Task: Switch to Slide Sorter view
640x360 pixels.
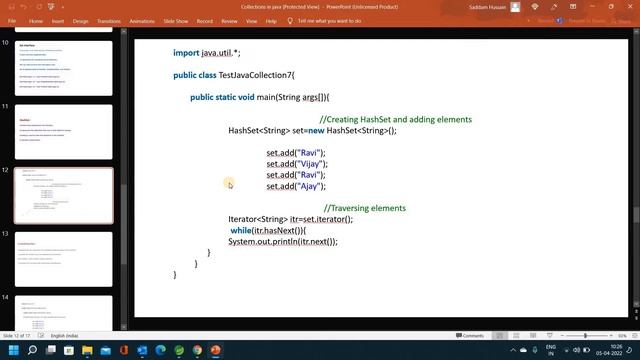Action: tap(516, 336)
